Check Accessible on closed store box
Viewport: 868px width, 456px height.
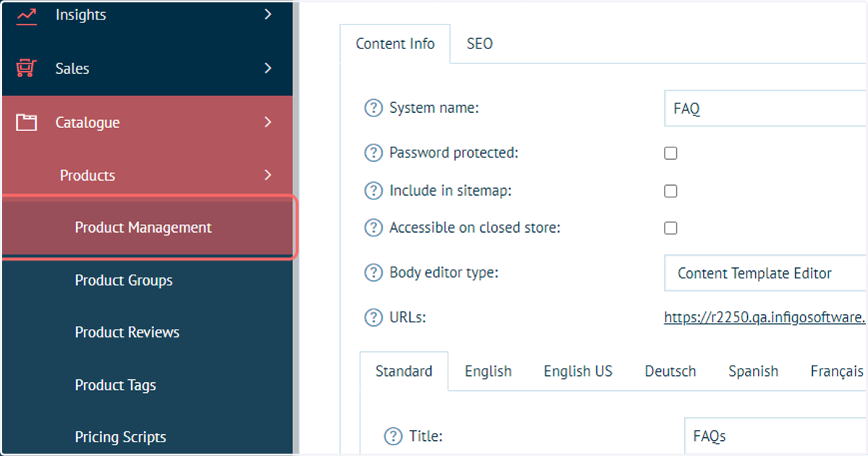coord(671,228)
